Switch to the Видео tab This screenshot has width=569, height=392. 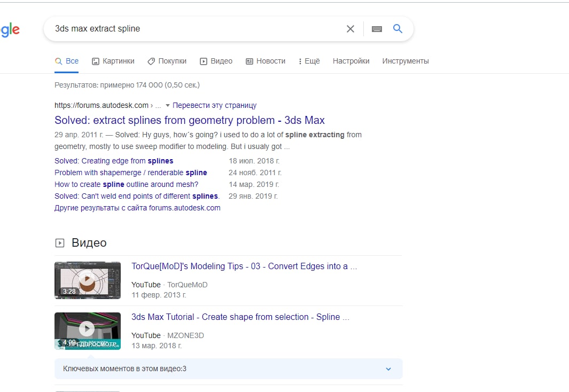216,61
